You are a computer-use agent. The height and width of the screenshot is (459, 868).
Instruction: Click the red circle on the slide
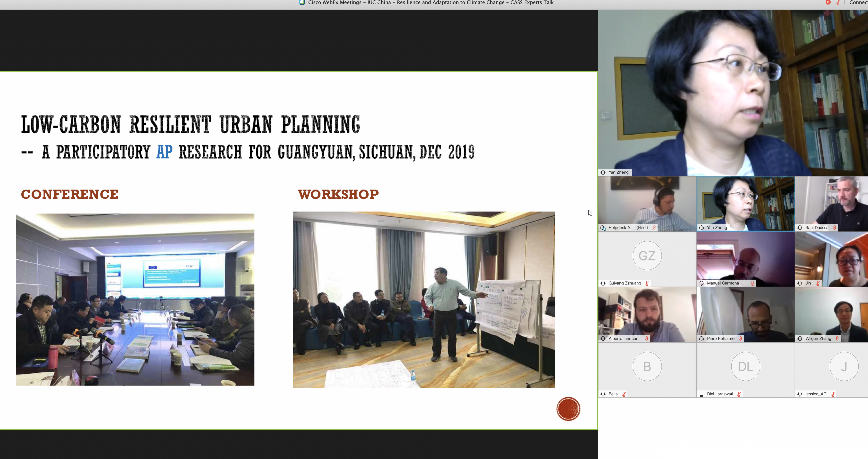tap(568, 409)
